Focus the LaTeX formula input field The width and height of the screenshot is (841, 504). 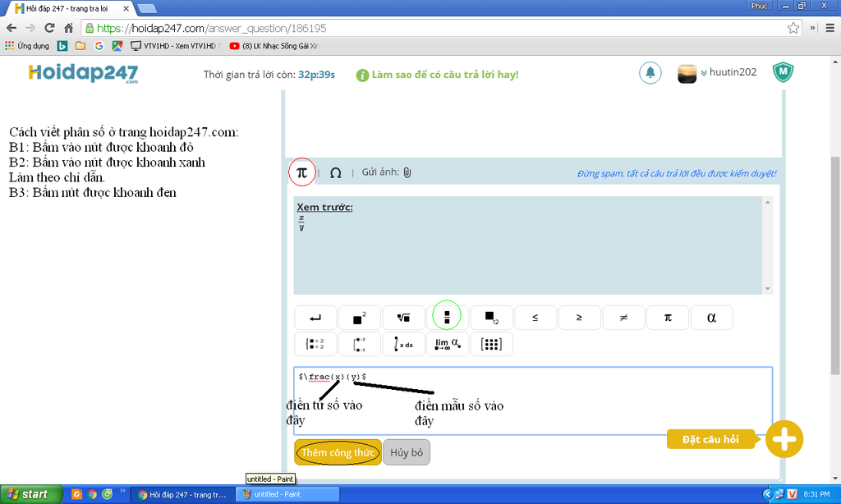point(533,401)
